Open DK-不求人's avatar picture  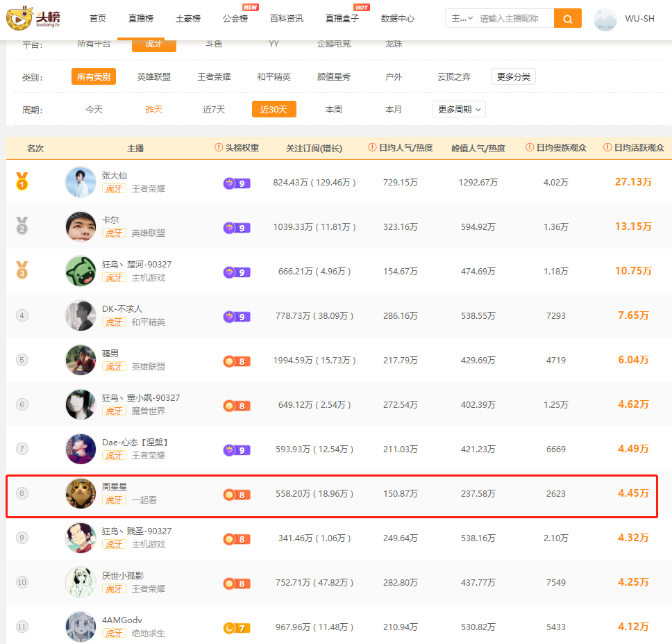[x=81, y=315]
